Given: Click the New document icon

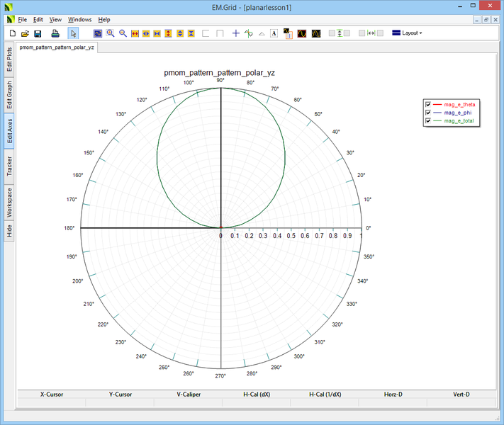Looking at the screenshot, I should click(12, 33).
